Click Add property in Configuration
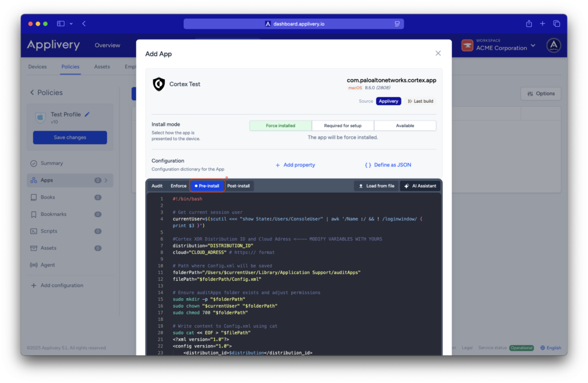 pyautogui.click(x=295, y=165)
